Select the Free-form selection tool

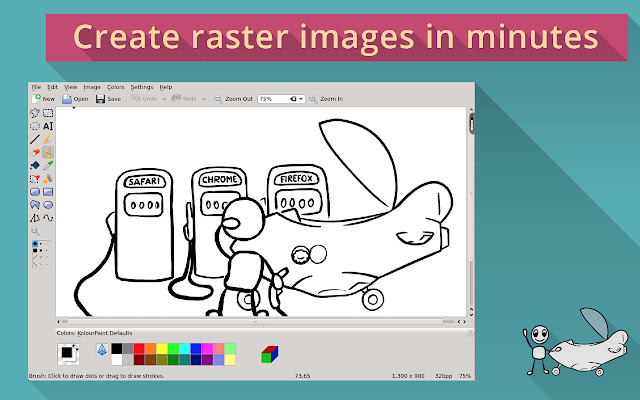(35, 113)
